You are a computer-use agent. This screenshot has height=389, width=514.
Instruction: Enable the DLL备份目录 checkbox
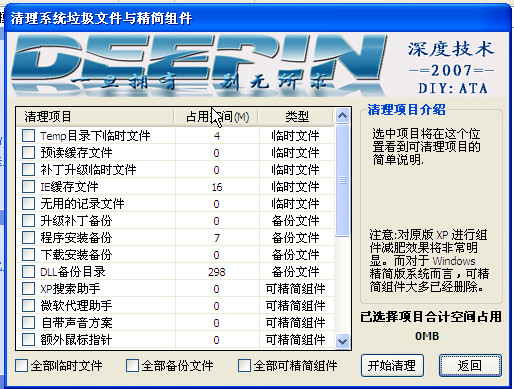click(x=28, y=272)
